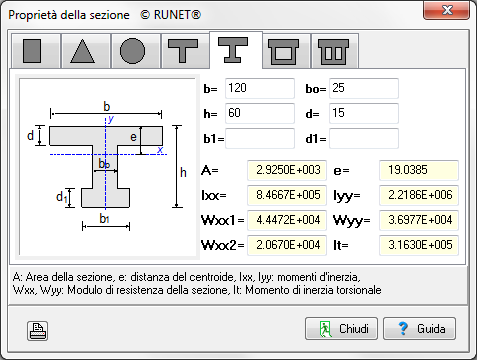
Task: Click the Chiudi button
Action: pos(341,329)
